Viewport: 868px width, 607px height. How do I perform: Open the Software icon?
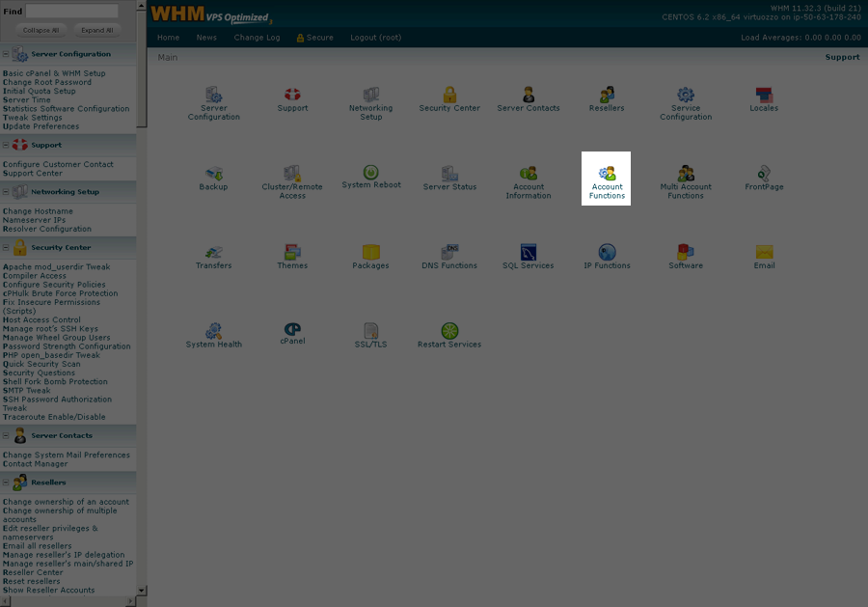686,252
